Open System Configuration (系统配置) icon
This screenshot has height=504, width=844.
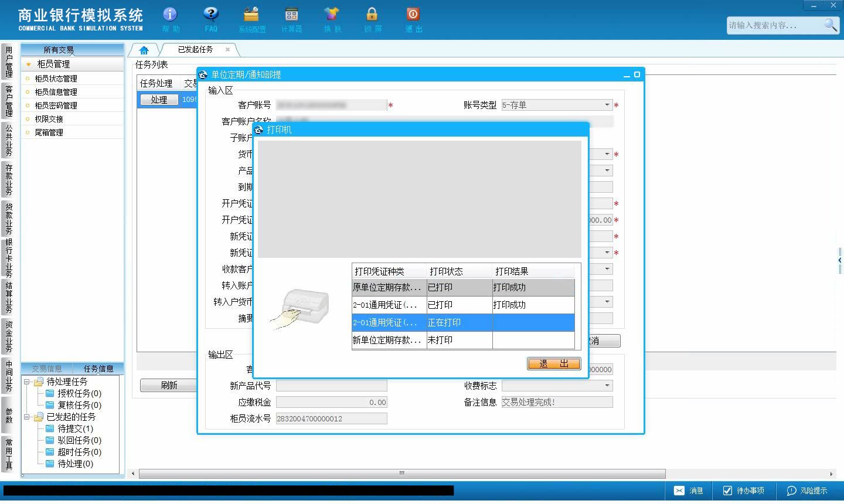tap(252, 19)
